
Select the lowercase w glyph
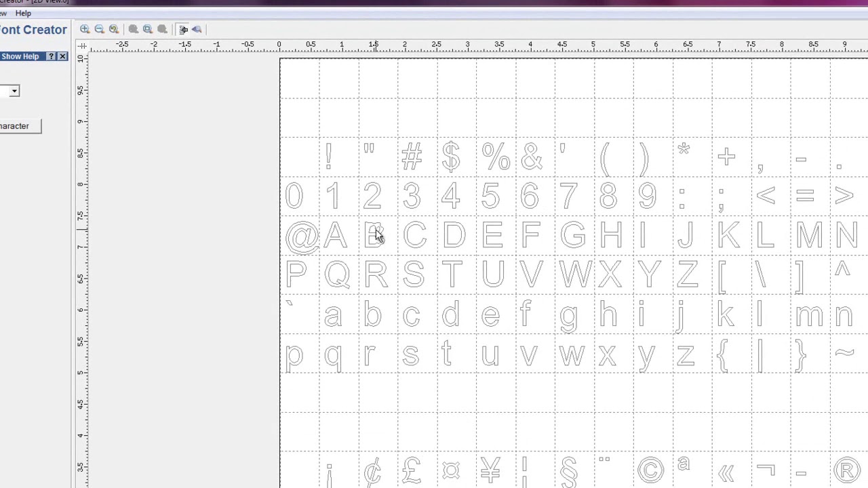tap(572, 355)
